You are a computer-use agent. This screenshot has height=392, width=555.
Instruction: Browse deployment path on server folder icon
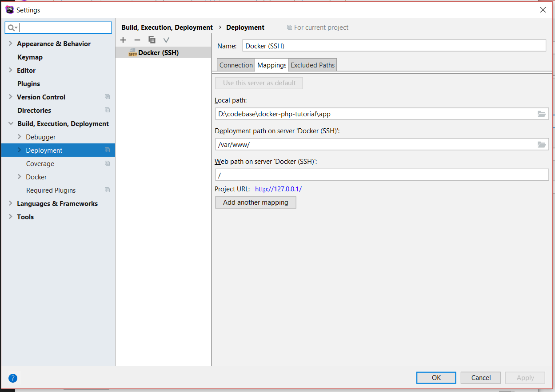(x=541, y=144)
